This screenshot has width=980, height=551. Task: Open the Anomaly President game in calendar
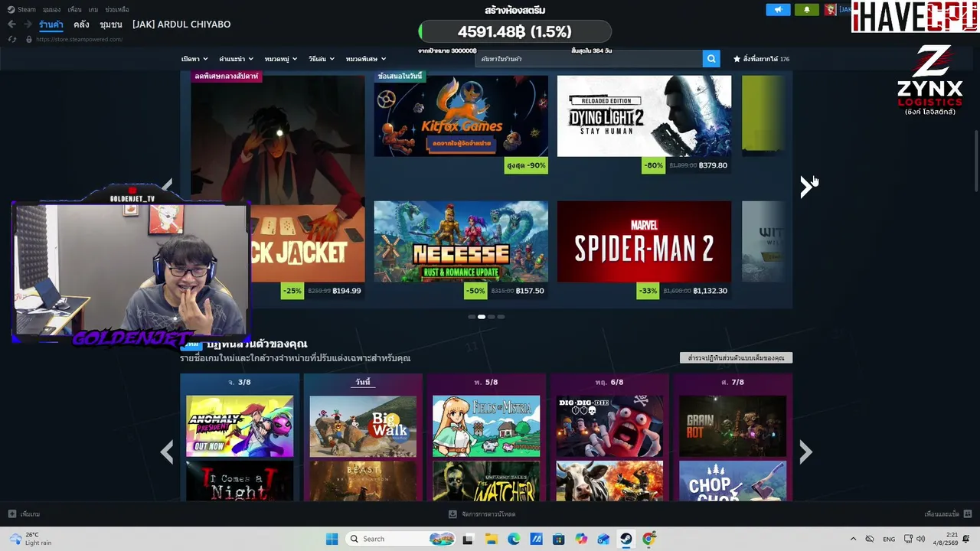(240, 426)
